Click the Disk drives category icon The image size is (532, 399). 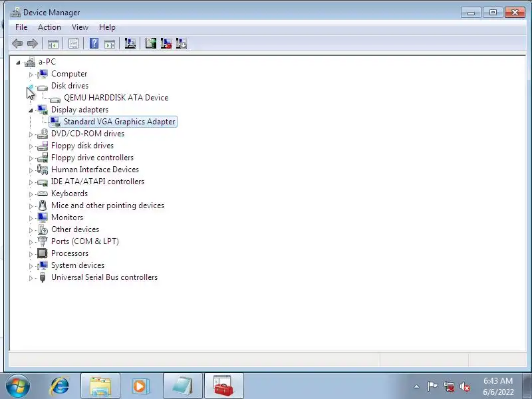[43, 88]
